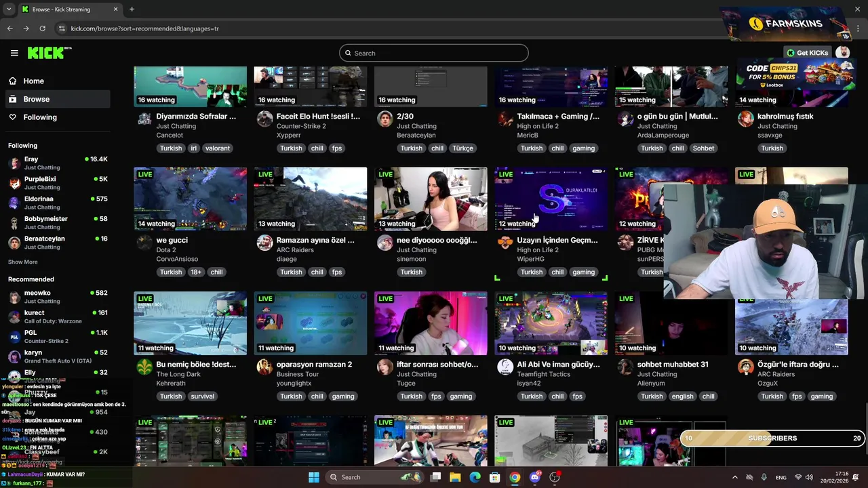Click sinemoon streamer avatar

[384, 243]
